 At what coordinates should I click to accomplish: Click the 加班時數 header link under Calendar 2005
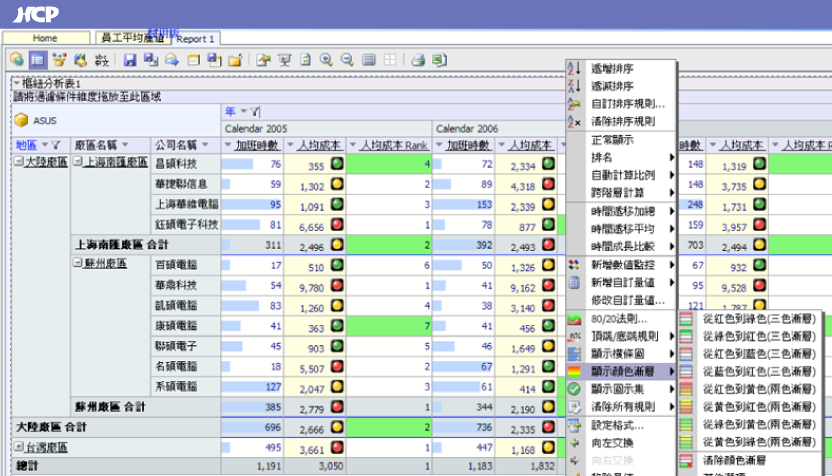(x=257, y=145)
